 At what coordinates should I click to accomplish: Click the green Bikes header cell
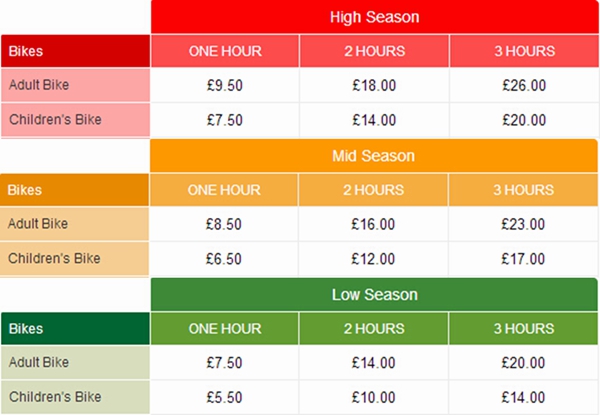pyautogui.click(x=76, y=329)
